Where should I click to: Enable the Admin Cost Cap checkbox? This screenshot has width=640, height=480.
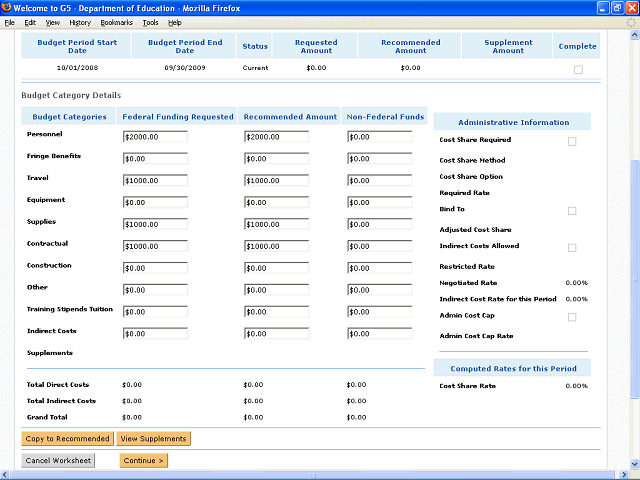572,317
